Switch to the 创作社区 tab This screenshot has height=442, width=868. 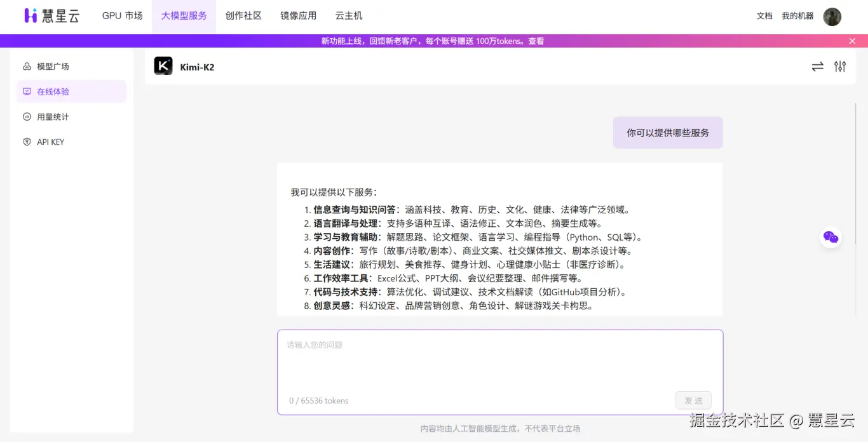click(x=243, y=16)
